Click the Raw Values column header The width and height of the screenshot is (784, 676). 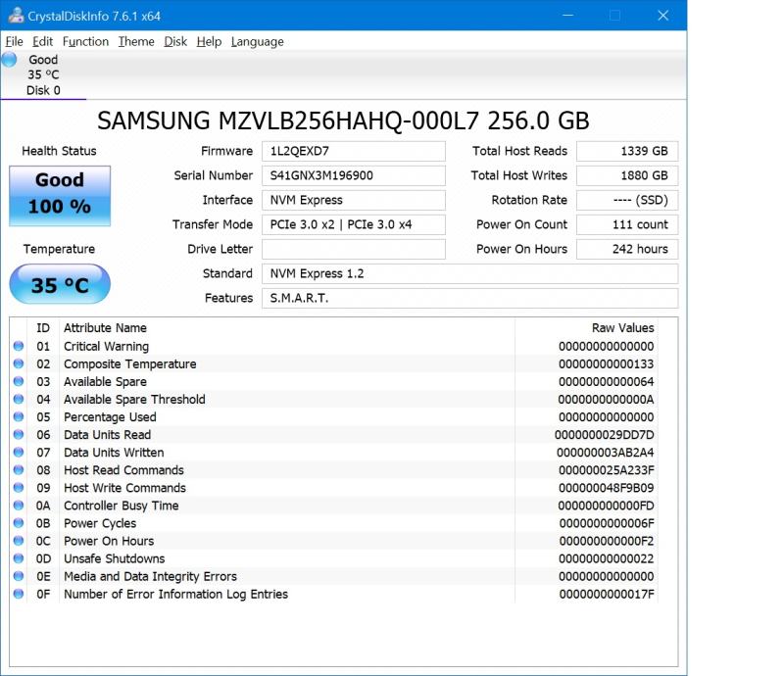click(x=621, y=328)
